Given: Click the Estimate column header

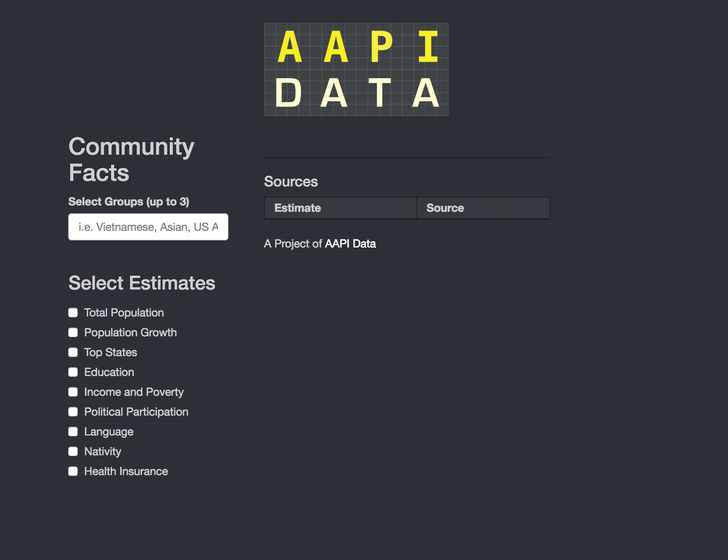Looking at the screenshot, I should coord(341,208).
